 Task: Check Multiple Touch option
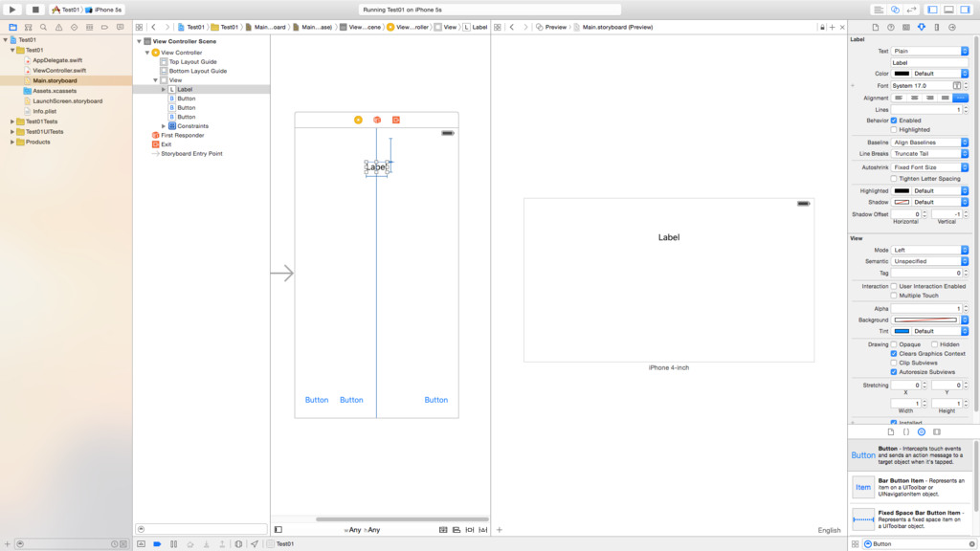pos(894,296)
